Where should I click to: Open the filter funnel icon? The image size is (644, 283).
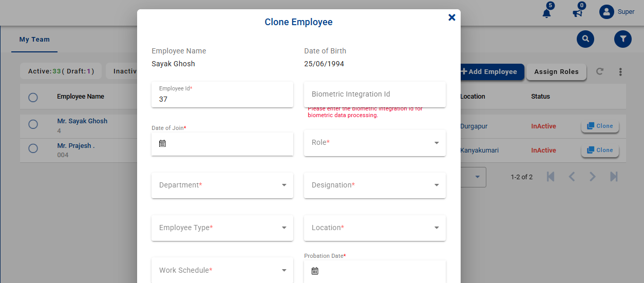(x=622, y=39)
